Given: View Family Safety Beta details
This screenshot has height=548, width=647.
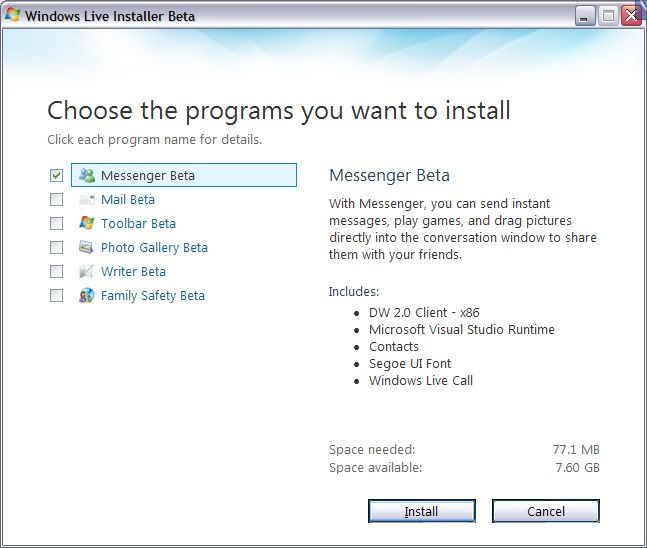Looking at the screenshot, I should [153, 295].
